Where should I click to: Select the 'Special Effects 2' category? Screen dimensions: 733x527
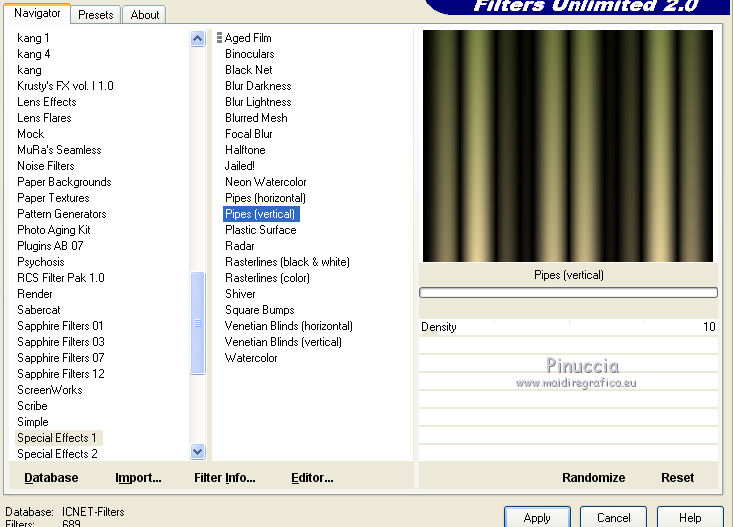57,454
